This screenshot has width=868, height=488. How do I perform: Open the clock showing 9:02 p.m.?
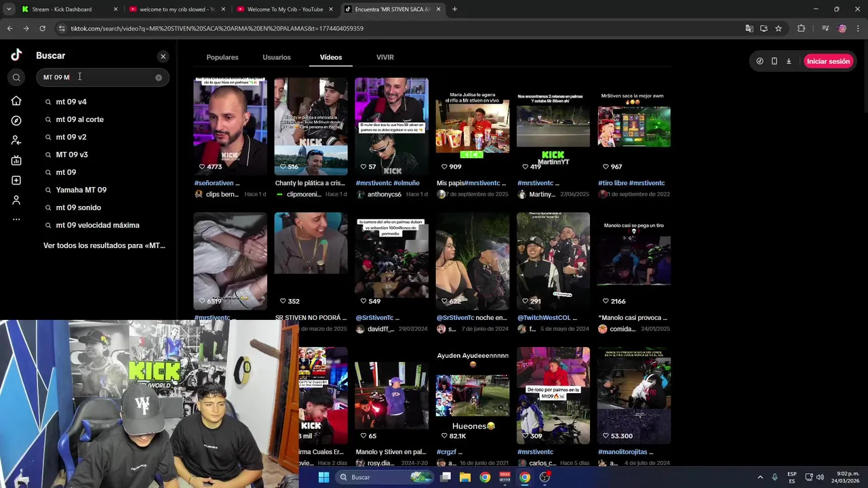[845, 477]
